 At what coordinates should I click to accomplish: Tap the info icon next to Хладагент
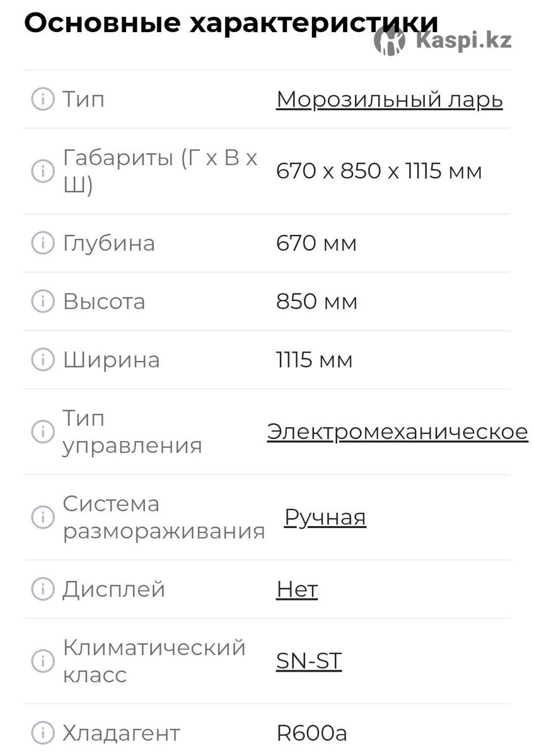pos(43,733)
